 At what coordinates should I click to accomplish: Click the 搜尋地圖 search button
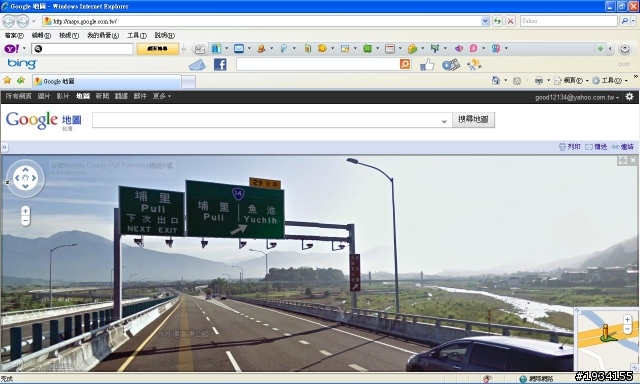pos(473,120)
